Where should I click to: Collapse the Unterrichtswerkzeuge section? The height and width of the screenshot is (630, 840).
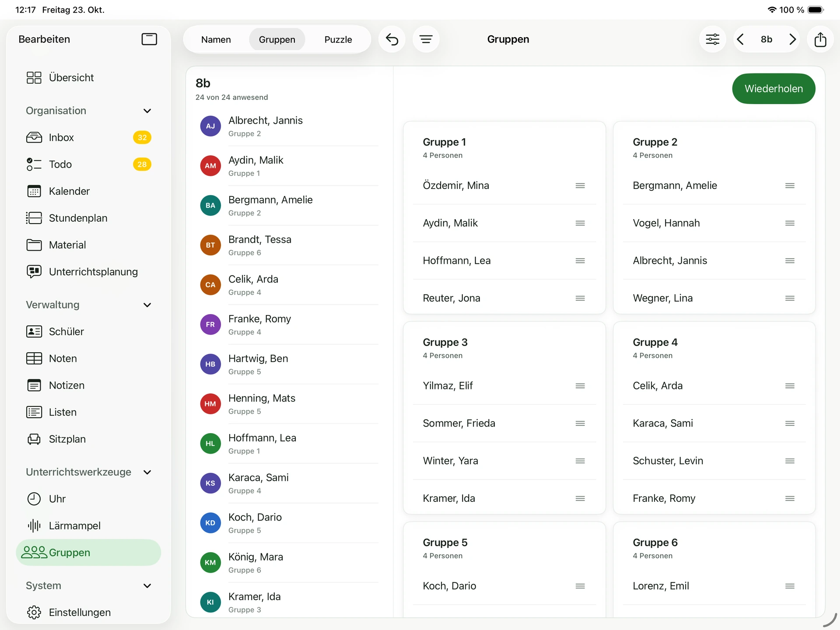click(147, 472)
